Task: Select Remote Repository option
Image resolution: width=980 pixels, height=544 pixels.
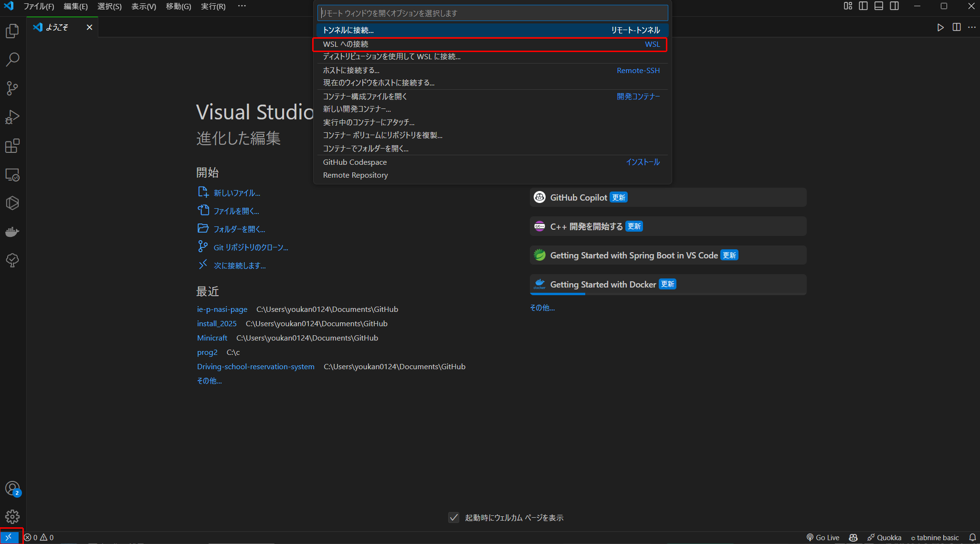Action: point(492,175)
